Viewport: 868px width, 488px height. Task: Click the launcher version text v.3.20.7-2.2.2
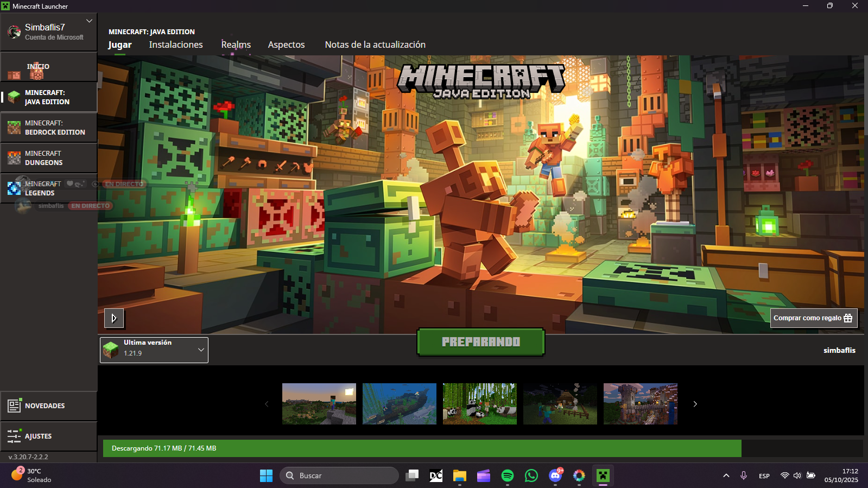(x=28, y=457)
